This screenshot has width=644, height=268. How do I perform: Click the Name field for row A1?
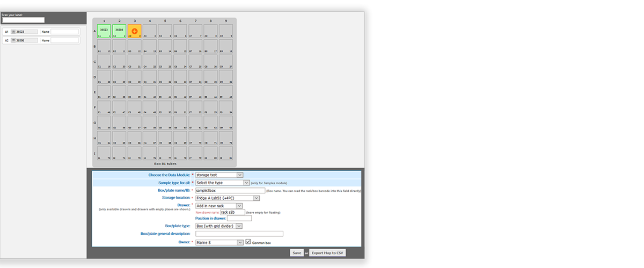[x=65, y=32]
